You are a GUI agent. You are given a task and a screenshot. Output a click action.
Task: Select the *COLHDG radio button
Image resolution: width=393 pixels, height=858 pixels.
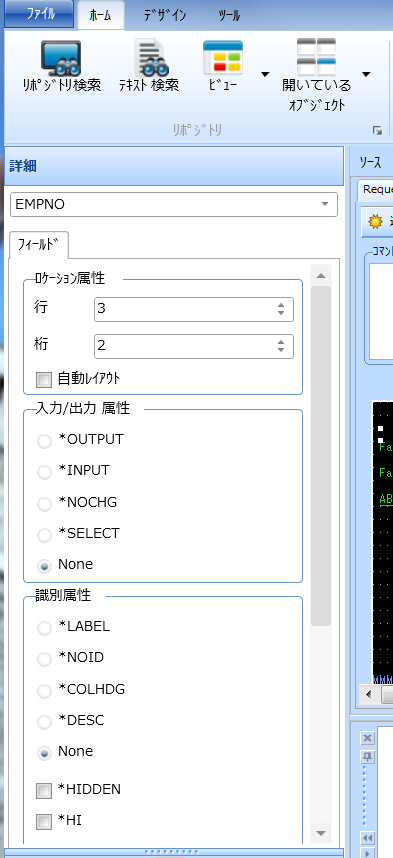(44, 691)
